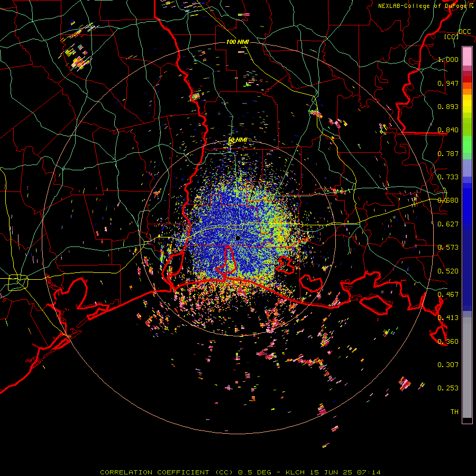
Task: Select the 0.573 value on color scale
Action: pos(448,248)
